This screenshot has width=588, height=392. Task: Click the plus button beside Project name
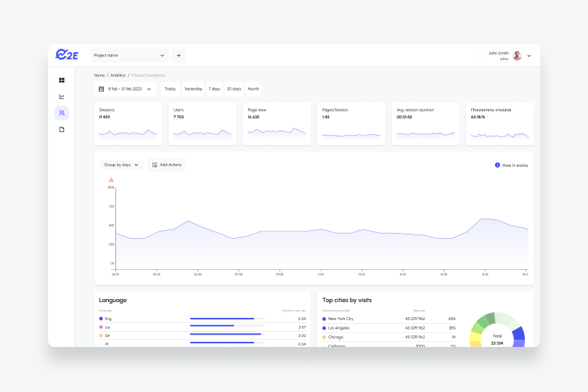pos(179,55)
